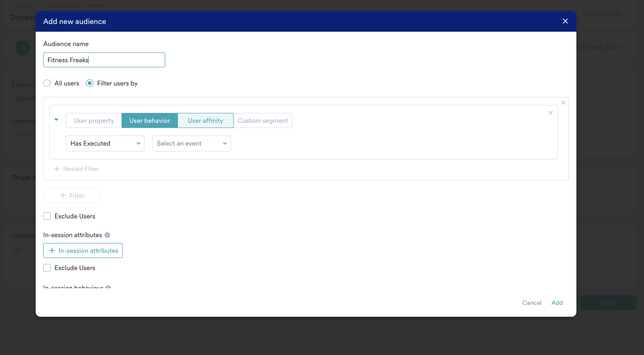Remove the outer filter group with X
644x355 pixels.
563,103
